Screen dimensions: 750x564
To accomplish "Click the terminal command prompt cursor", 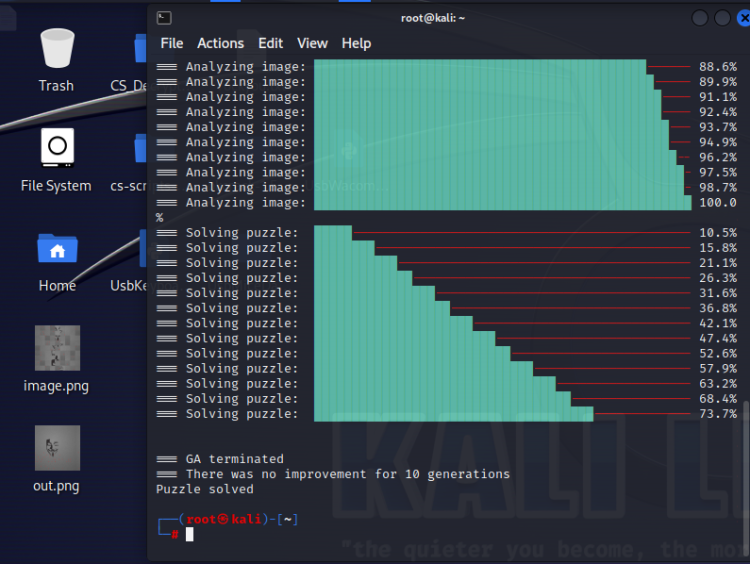I will coord(189,534).
